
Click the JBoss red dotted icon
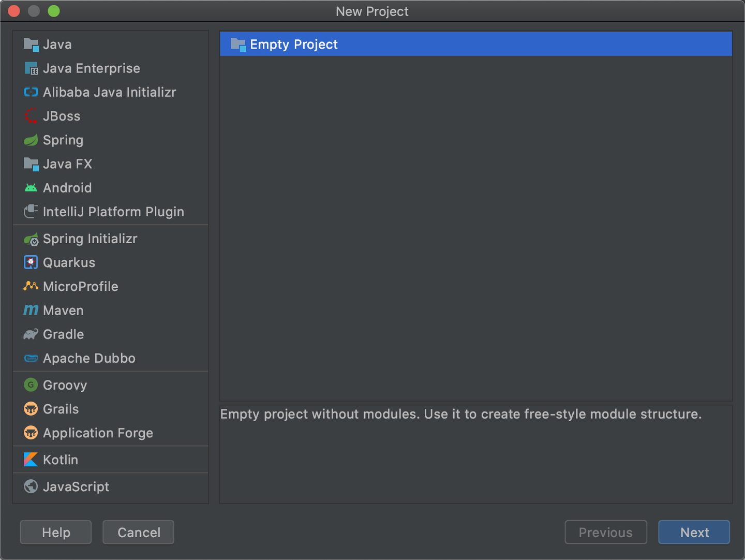pyautogui.click(x=31, y=116)
